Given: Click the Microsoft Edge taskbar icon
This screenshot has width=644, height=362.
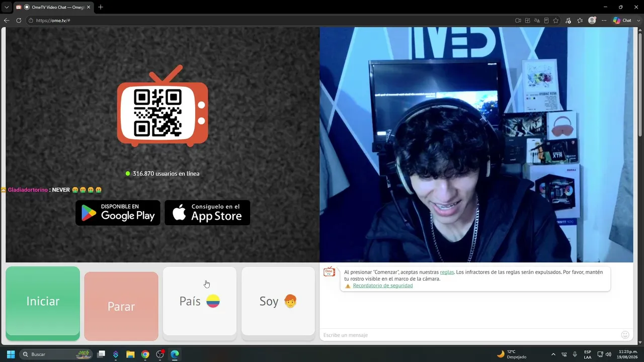Looking at the screenshot, I should tap(175, 354).
